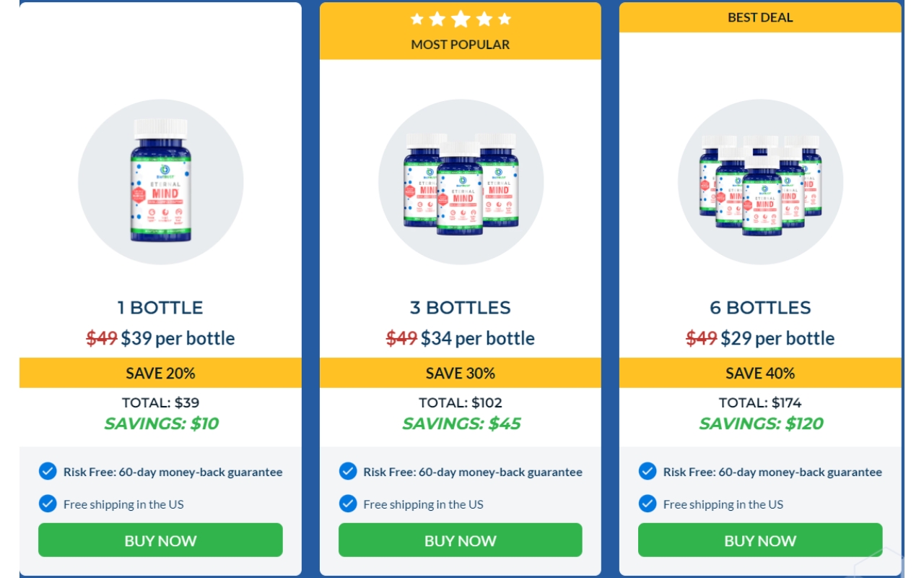Click the SAVE 30% yellow strip
The height and width of the screenshot is (578, 924).
461,373
